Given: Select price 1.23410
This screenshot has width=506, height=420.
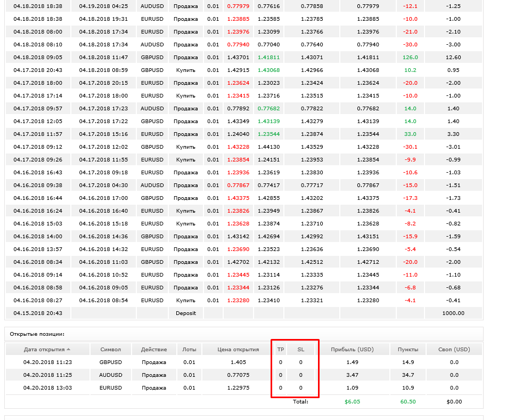Looking at the screenshot, I should pos(268,300).
